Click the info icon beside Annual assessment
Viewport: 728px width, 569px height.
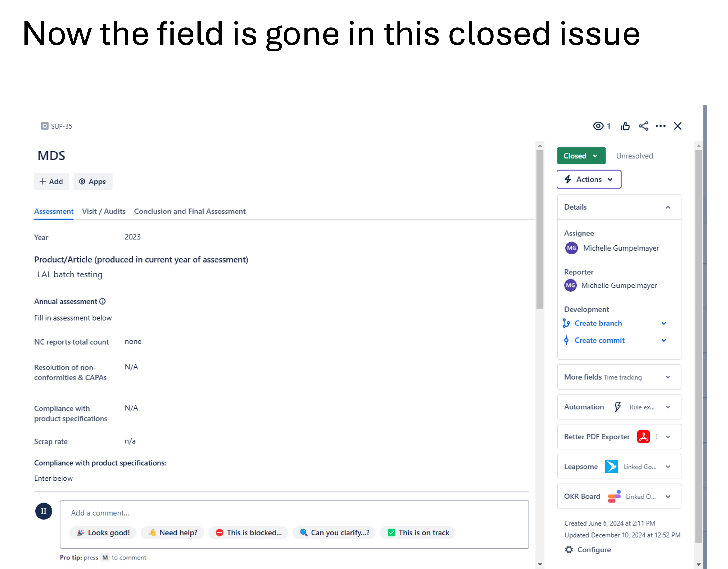[x=102, y=301]
